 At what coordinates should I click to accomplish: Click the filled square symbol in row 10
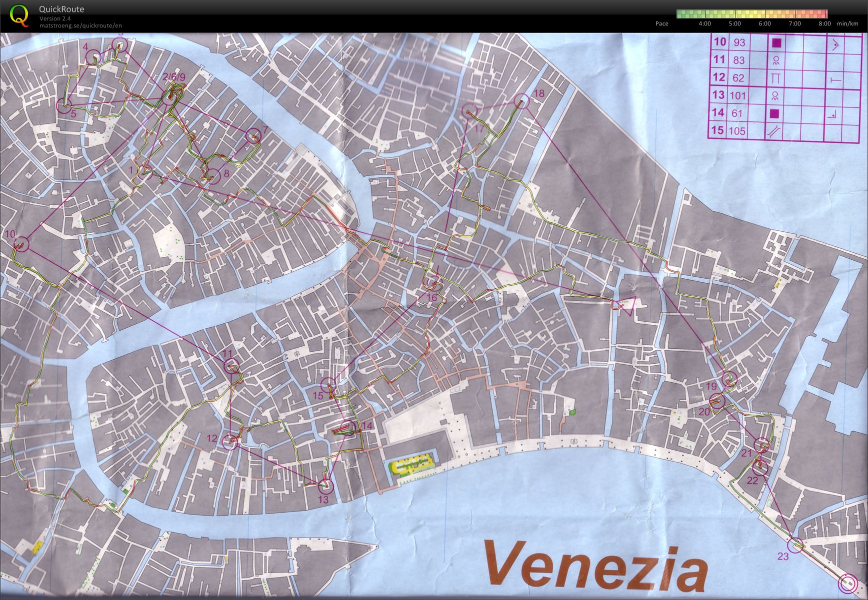(x=776, y=43)
